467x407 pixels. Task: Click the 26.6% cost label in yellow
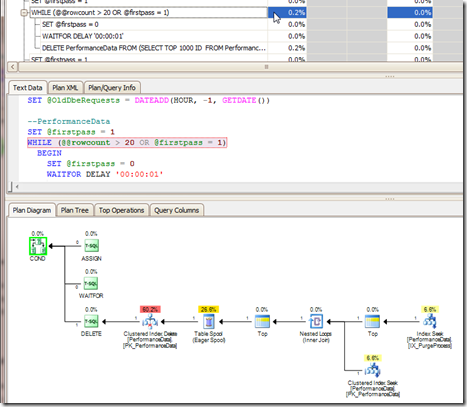(x=208, y=309)
